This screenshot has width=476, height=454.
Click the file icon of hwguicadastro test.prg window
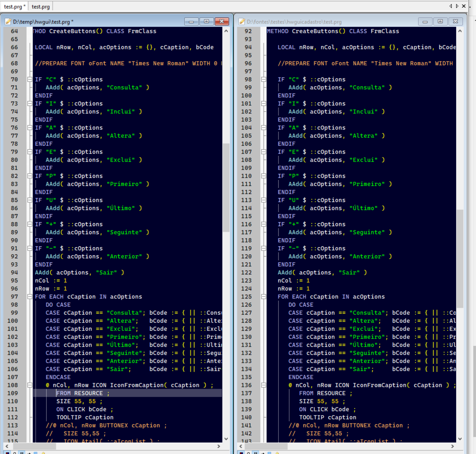(x=242, y=22)
